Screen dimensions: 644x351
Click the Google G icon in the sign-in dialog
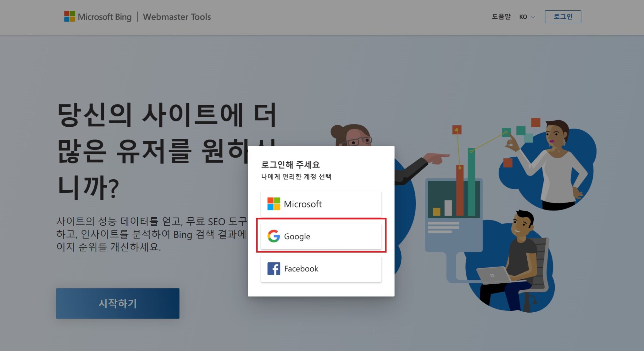(x=273, y=236)
